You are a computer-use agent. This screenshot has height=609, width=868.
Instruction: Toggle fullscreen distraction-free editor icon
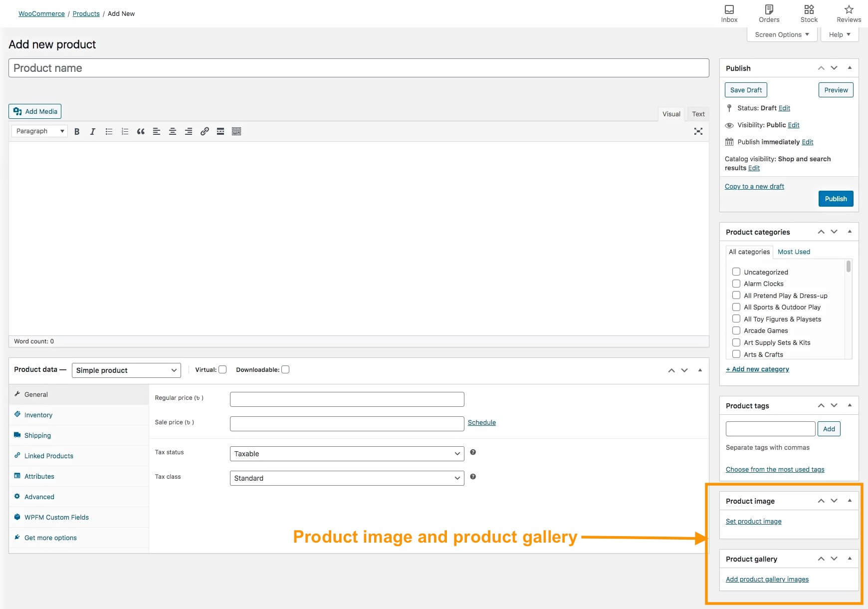click(698, 131)
